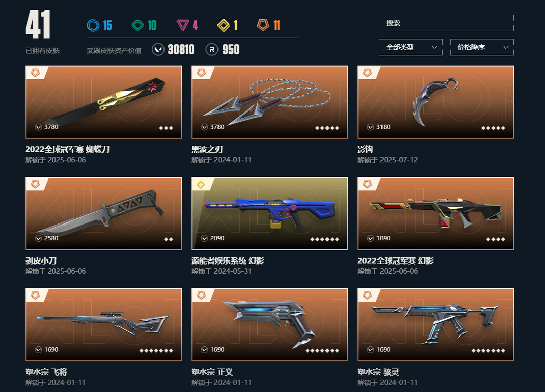Open the 价格降序 sort order dropdown
This screenshot has width=545, height=392.
[x=482, y=47]
